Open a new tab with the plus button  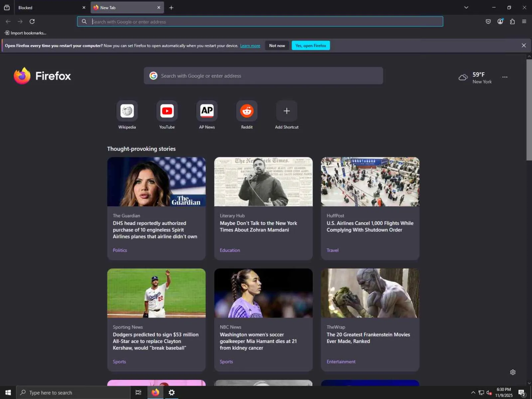(x=171, y=7)
